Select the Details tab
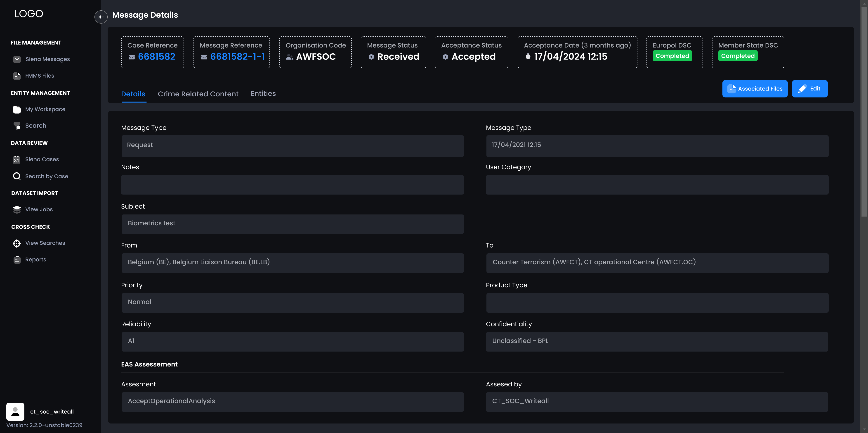868x433 pixels. [133, 94]
